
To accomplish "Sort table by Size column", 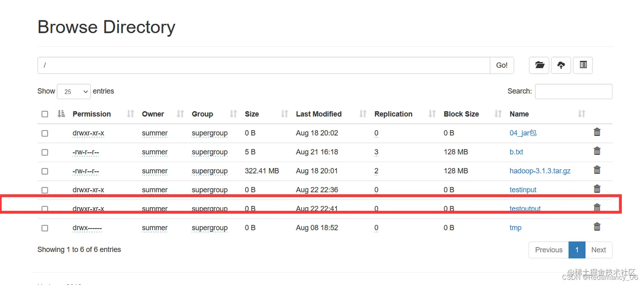I will coord(285,114).
